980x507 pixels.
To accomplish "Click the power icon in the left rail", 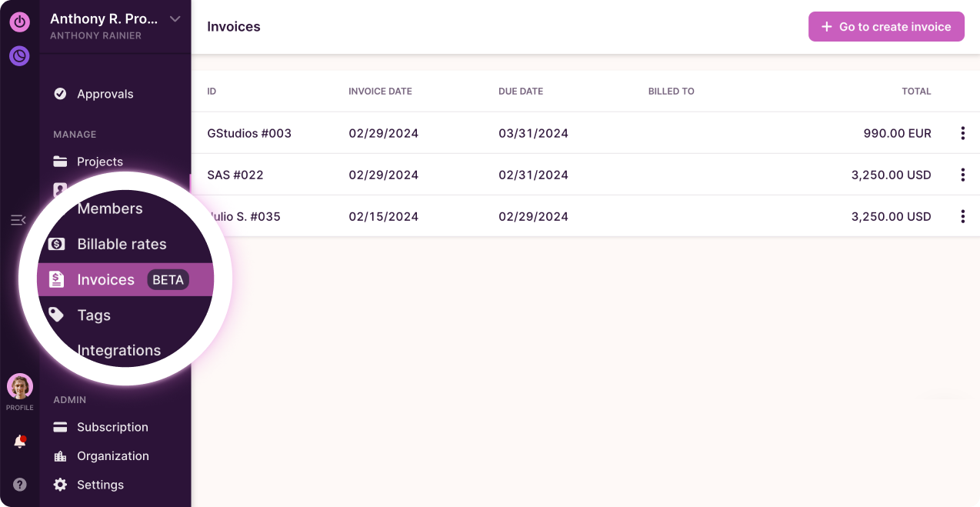I will pos(19,22).
